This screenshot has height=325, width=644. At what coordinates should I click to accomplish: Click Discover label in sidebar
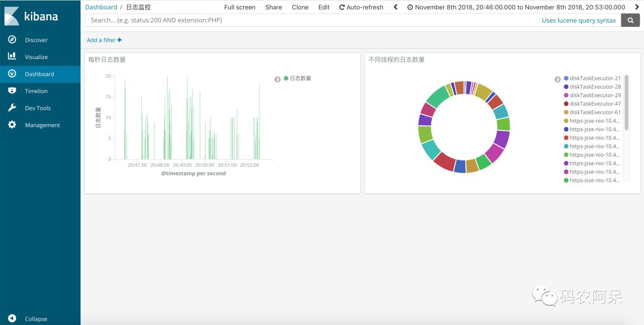pos(36,40)
